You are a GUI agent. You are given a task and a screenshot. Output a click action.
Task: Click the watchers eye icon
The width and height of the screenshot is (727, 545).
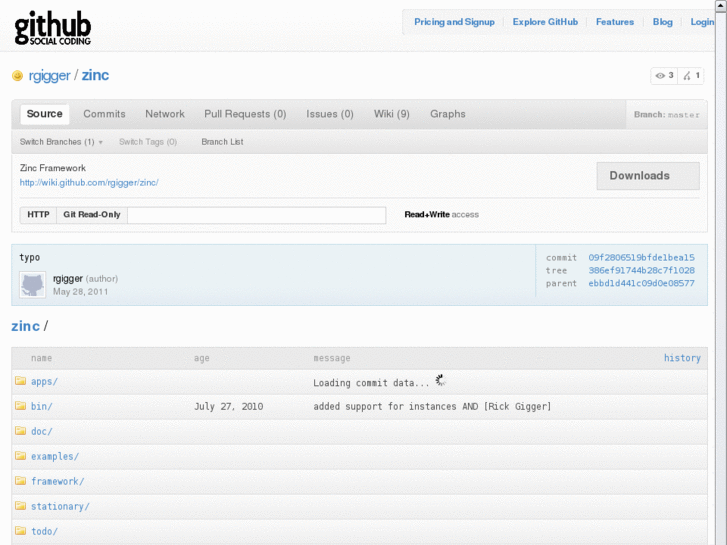[660, 76]
